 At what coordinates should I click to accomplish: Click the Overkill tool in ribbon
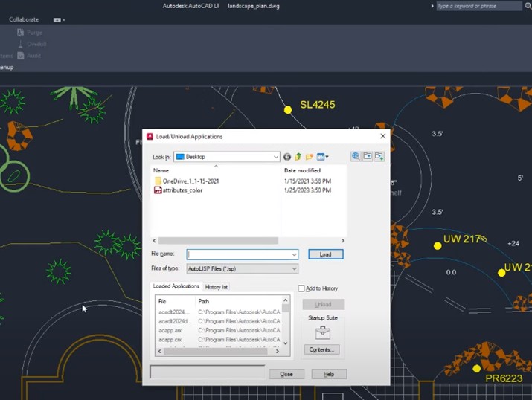pos(32,44)
